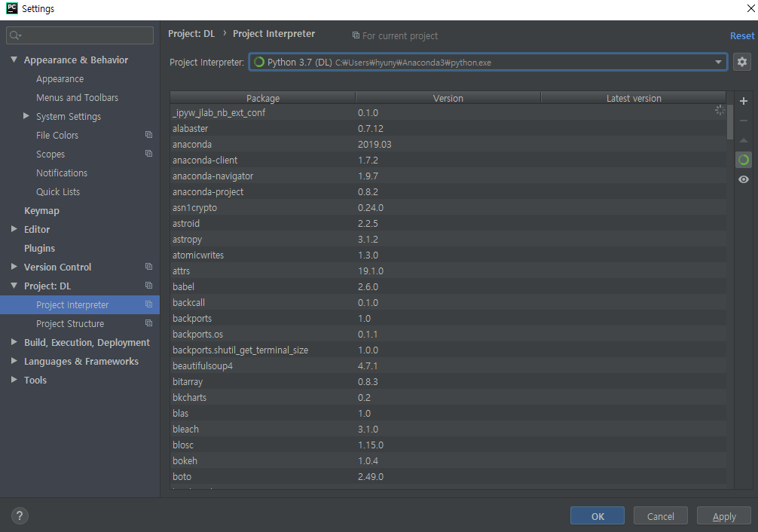Click the Cancel button
The height and width of the screenshot is (532, 758).
(x=660, y=515)
